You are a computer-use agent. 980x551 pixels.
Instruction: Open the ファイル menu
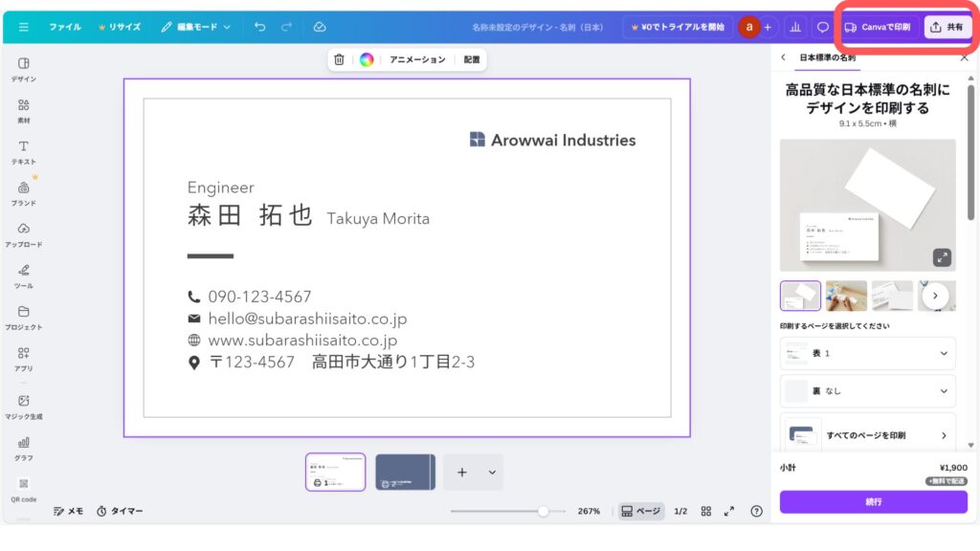pyautogui.click(x=65, y=27)
